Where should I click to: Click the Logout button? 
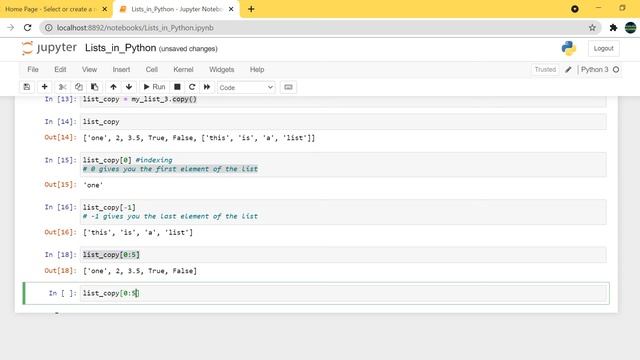(x=603, y=48)
